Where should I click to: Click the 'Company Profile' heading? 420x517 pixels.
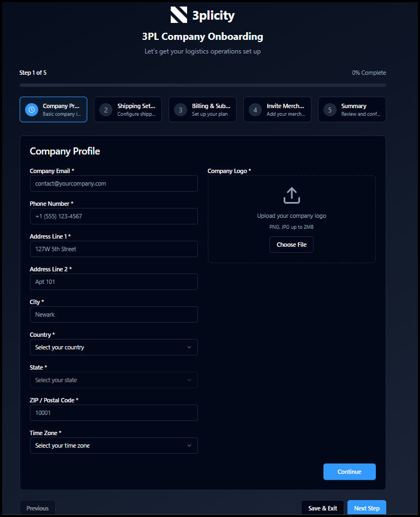click(x=65, y=151)
